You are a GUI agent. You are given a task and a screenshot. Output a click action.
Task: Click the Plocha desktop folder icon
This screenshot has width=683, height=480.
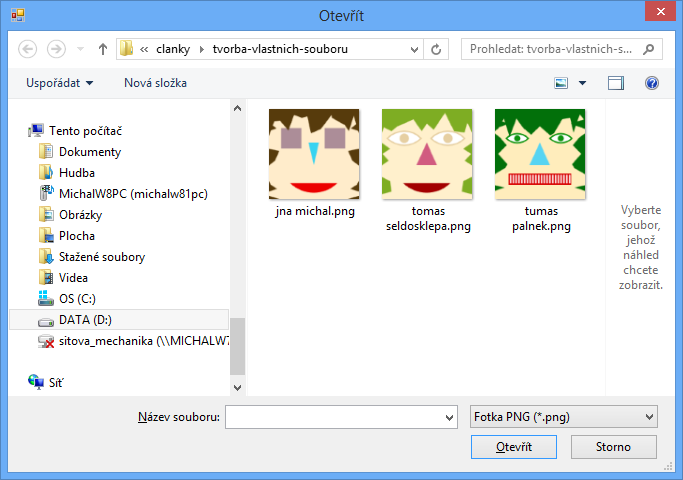click(x=46, y=236)
